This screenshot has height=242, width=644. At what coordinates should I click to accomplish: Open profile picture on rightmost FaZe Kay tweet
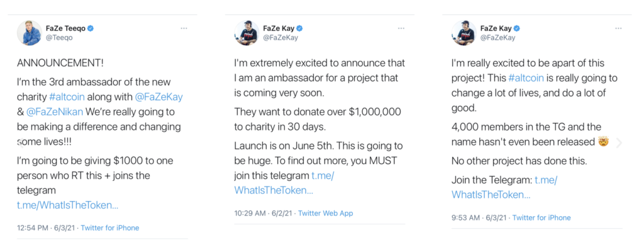464,33
